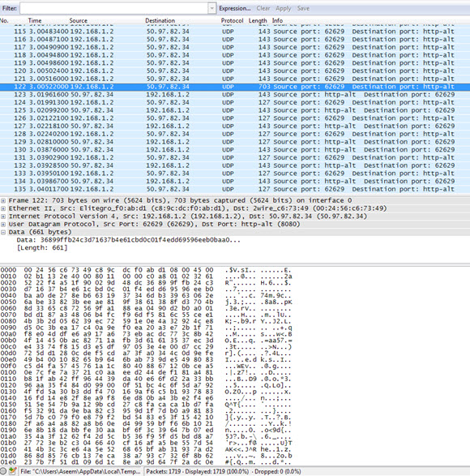Sort packets by the Time column header
The image size is (470, 476).
35,20
